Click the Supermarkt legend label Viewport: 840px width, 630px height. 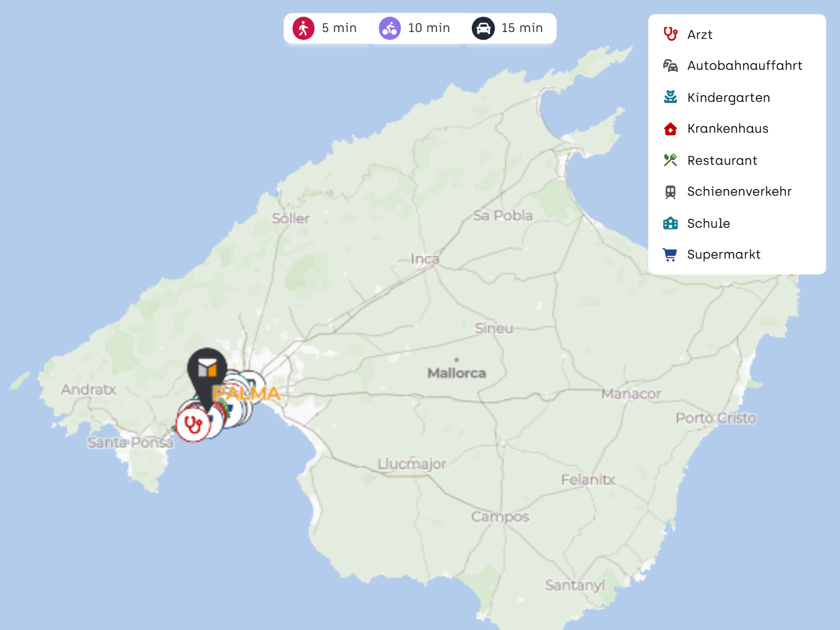(x=724, y=255)
